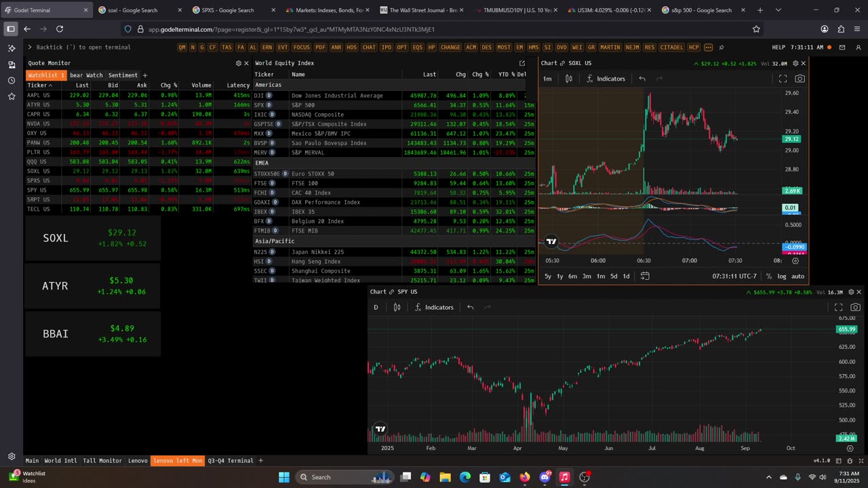
Task: Open browser tab list dropdown
Action: (x=778, y=10)
